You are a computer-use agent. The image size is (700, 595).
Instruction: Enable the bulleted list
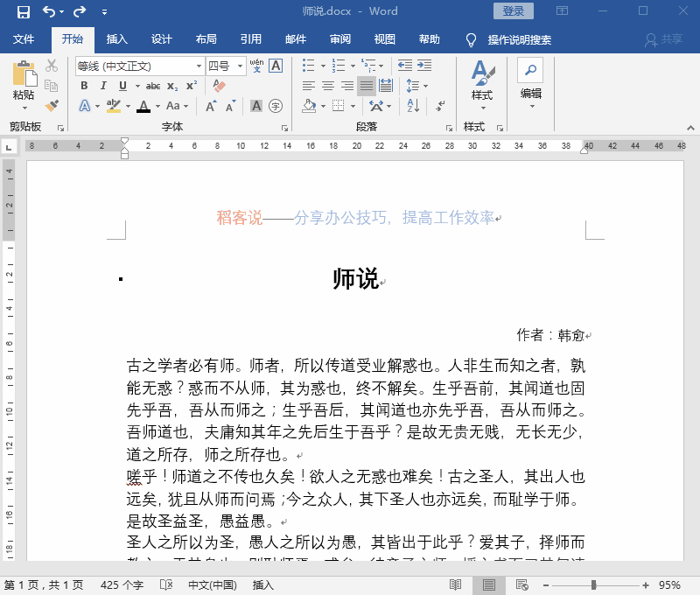pos(309,64)
